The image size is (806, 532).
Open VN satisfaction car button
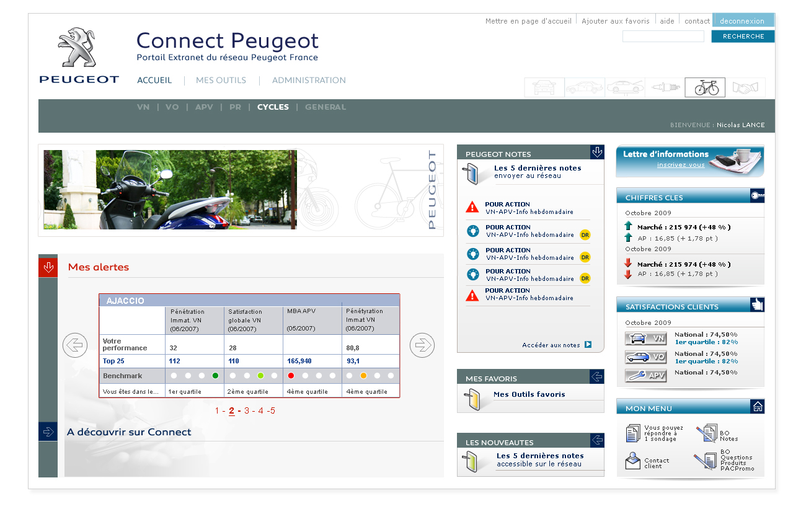coord(645,339)
